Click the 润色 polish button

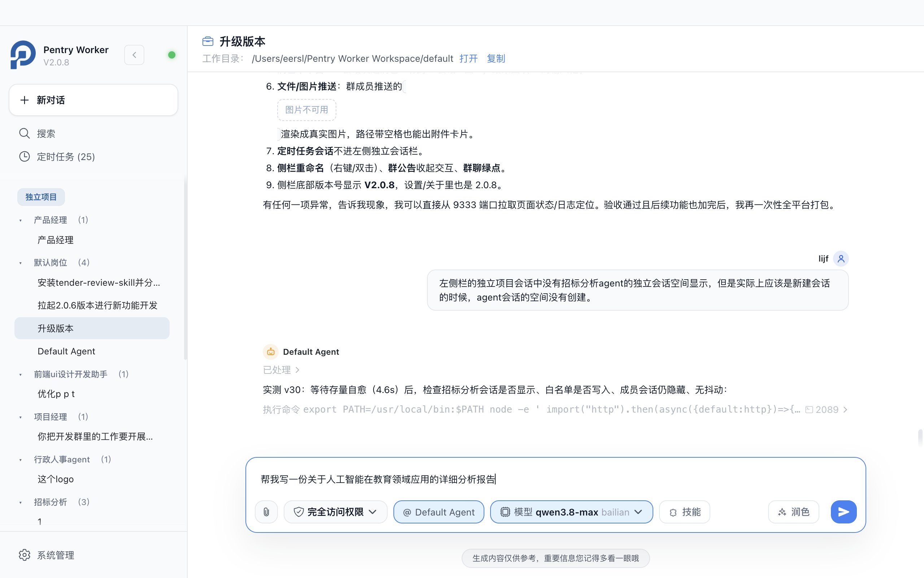(x=793, y=512)
